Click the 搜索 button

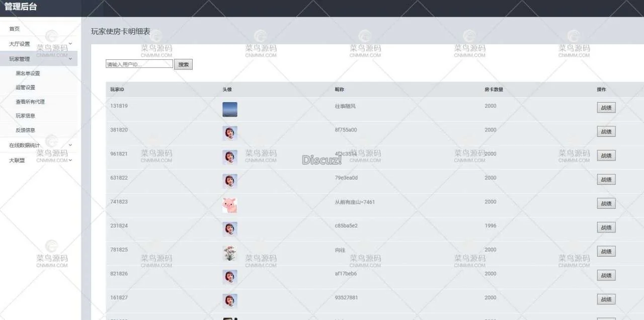[x=184, y=64]
